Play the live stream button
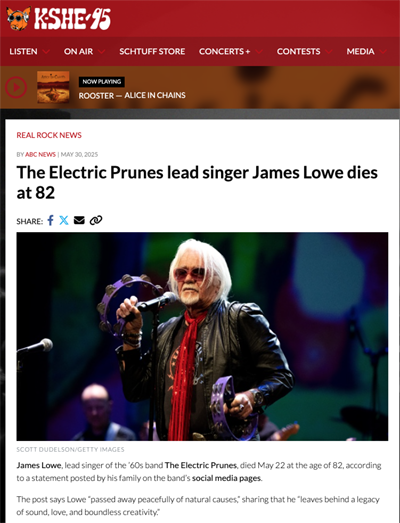The width and height of the screenshot is (400, 523). [16, 87]
